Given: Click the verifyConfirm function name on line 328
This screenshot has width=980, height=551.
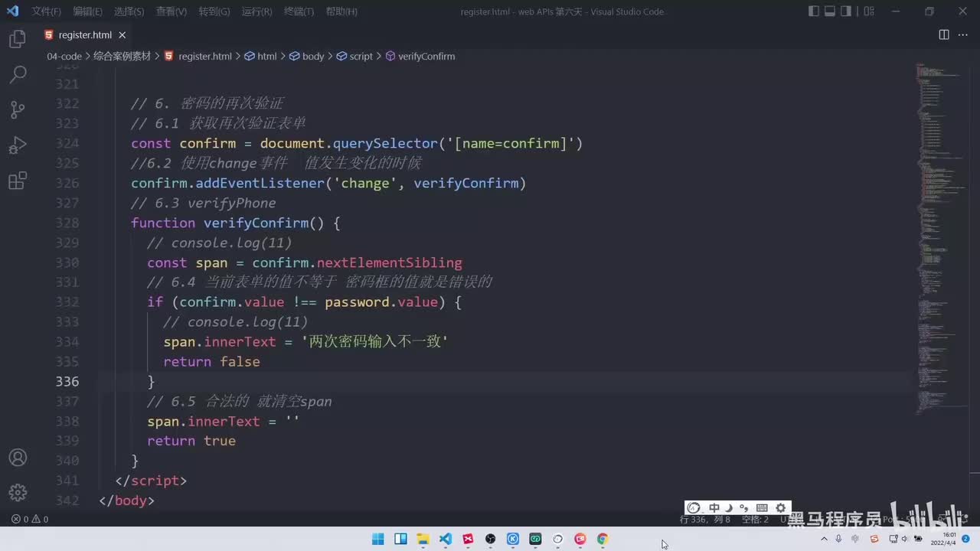Looking at the screenshot, I should (256, 223).
